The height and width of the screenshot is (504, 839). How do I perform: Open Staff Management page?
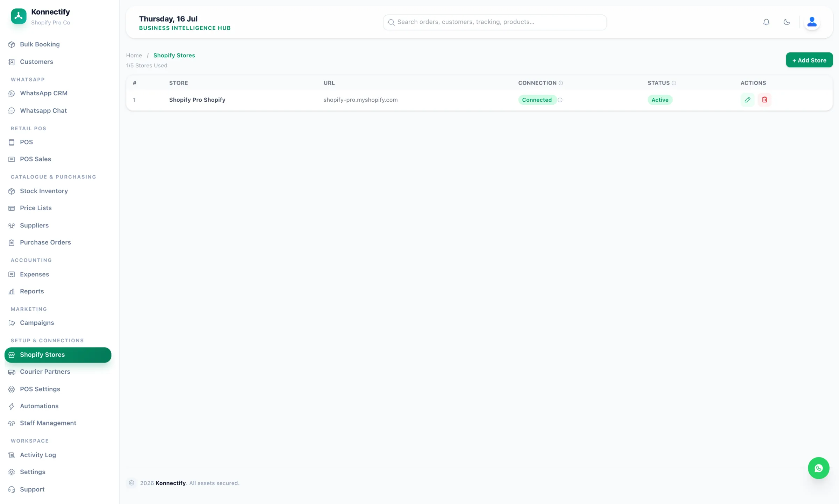[58, 423]
